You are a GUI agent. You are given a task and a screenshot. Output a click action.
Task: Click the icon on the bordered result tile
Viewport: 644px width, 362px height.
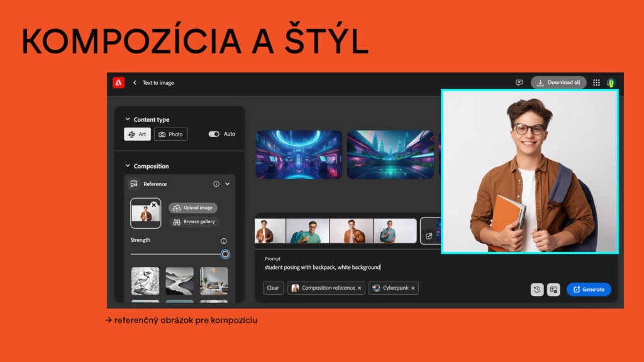[x=429, y=236]
